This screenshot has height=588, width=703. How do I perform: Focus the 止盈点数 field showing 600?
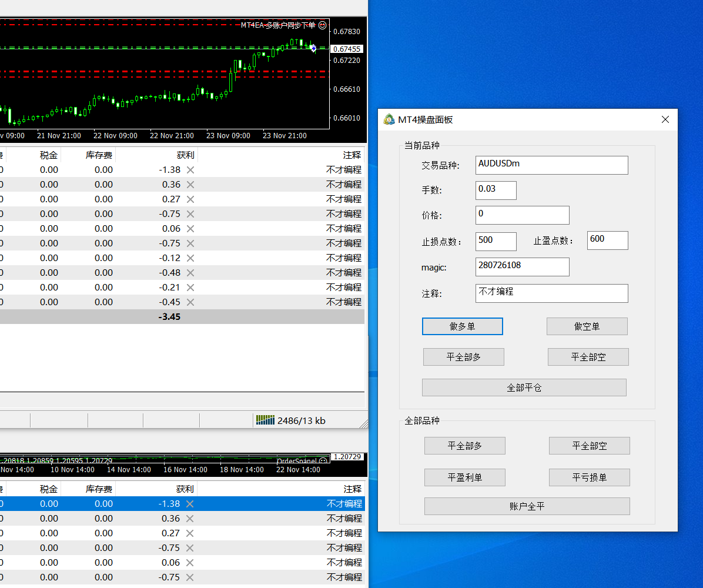pos(608,240)
